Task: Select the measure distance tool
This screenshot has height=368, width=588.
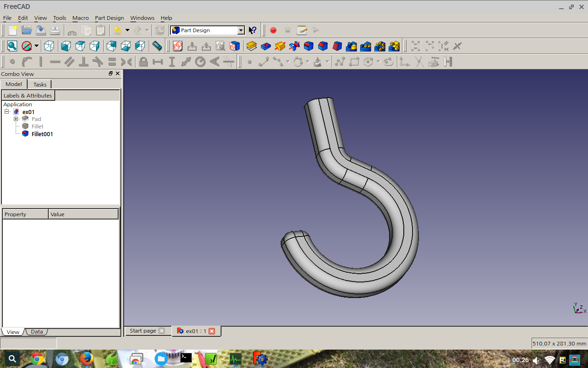Action: (x=157, y=46)
